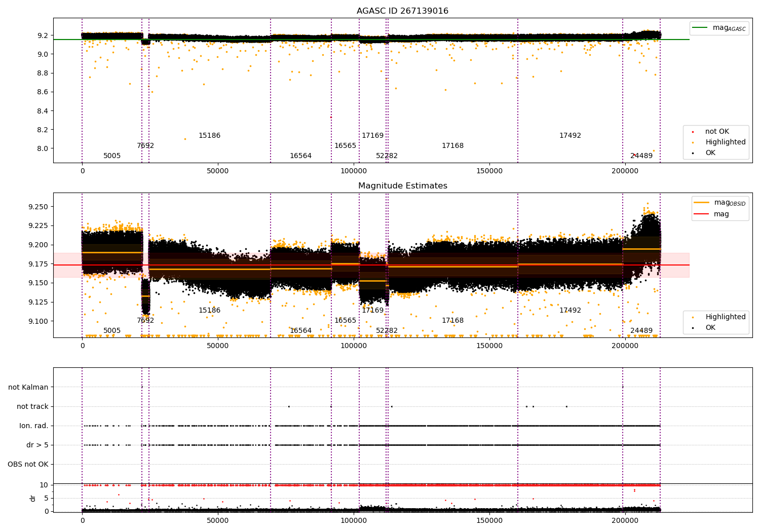Click x-axis tick 150000 under Magnitude Estimates plot
Screen dimensions: 760x532
coord(489,346)
